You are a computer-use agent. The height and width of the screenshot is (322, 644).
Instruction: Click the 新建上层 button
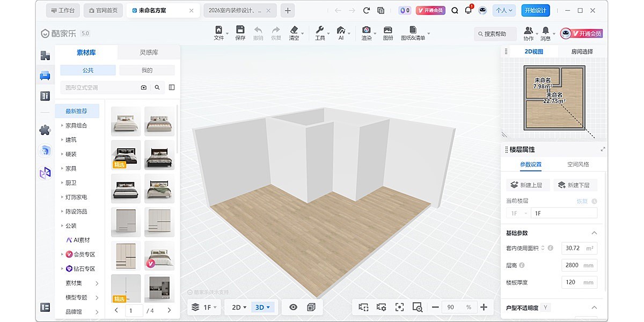(528, 185)
